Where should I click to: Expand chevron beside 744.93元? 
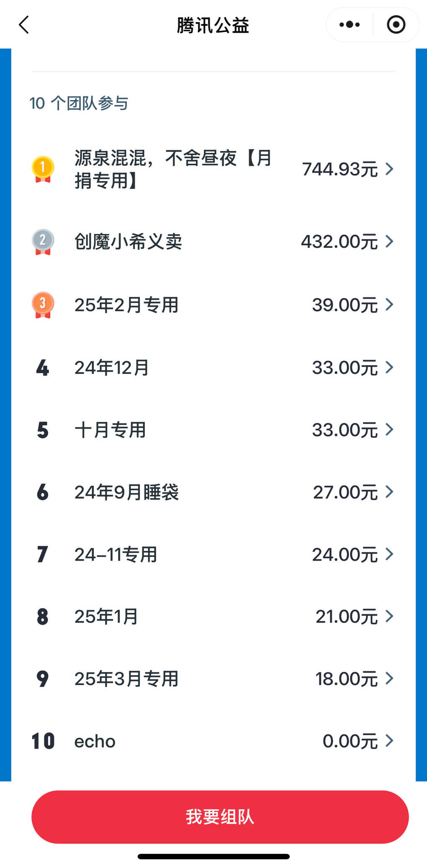coord(389,169)
